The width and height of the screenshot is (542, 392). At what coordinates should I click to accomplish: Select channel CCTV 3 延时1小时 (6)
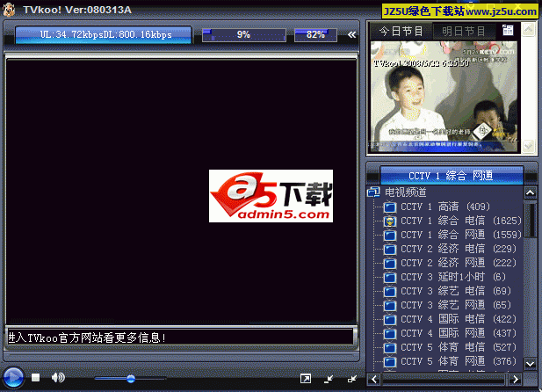point(453,277)
